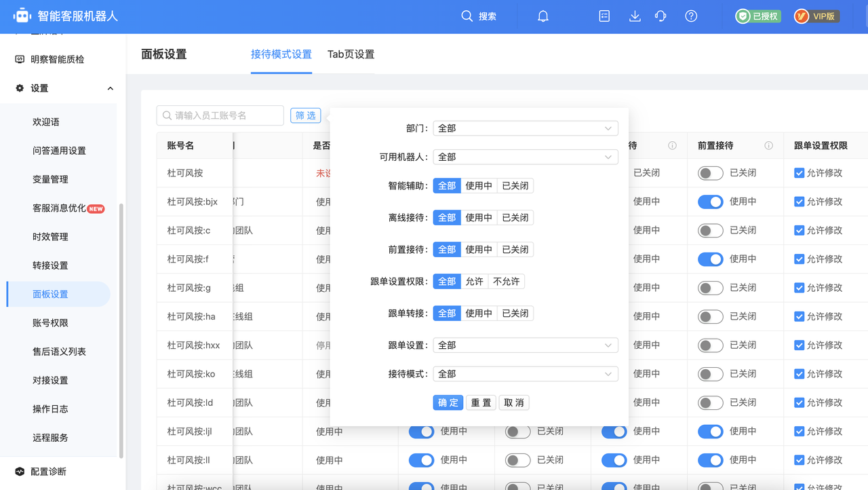This screenshot has height=490, width=868.
Task: Toggle 前置接待 switch for 杜可风按:f
Action: [711, 259]
